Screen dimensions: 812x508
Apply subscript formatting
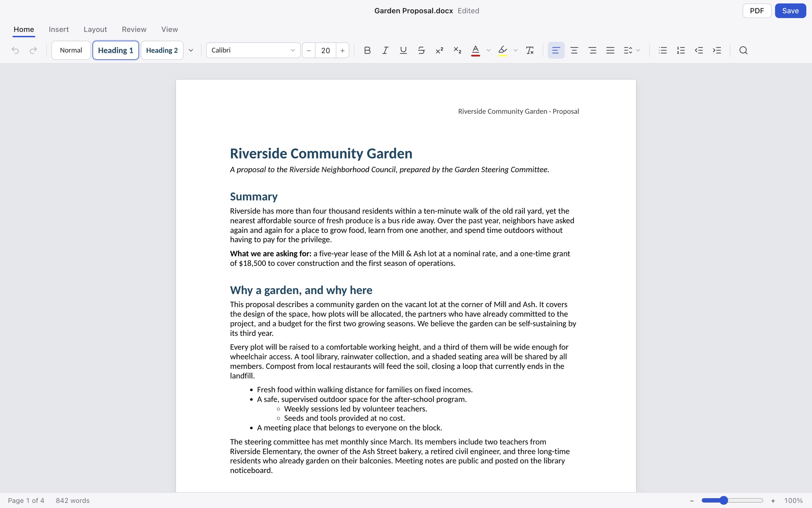pos(457,50)
